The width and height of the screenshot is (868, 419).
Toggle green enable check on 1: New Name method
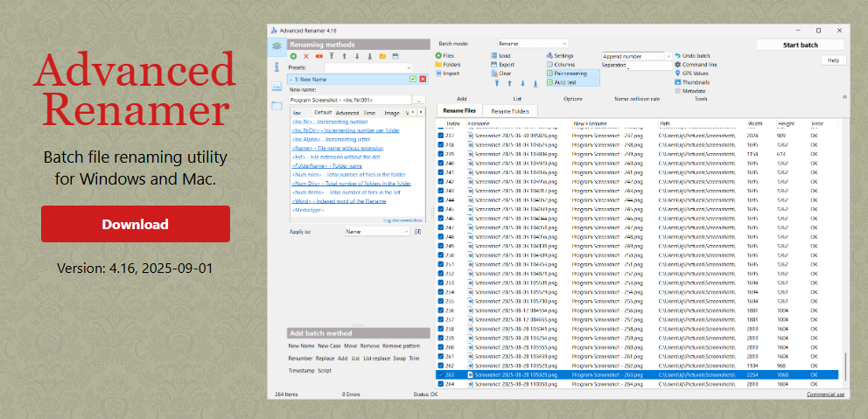tap(413, 80)
